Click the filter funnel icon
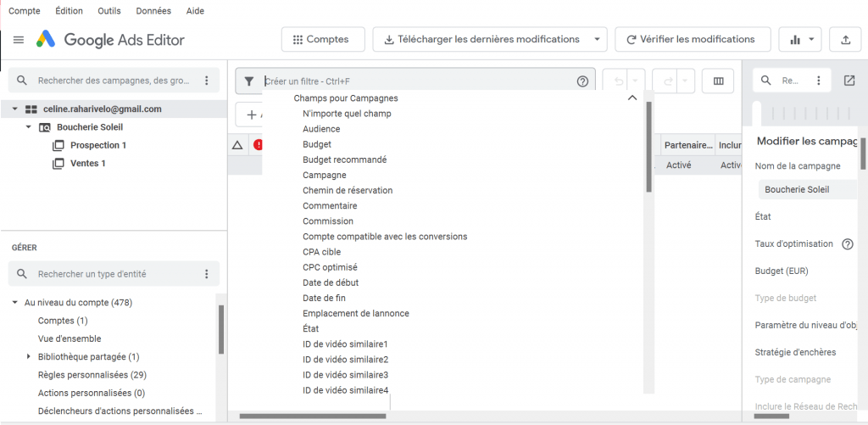 (249, 81)
